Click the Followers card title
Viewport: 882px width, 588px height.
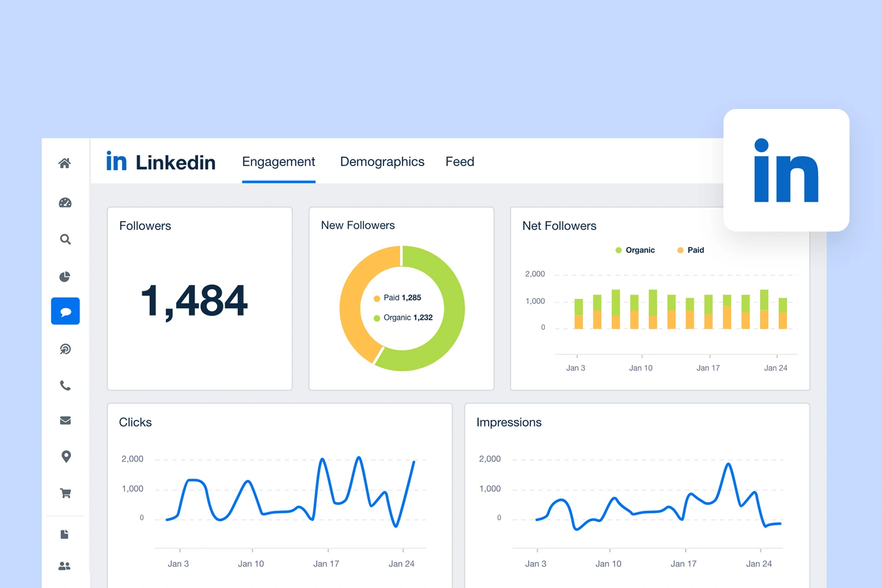pyautogui.click(x=145, y=226)
